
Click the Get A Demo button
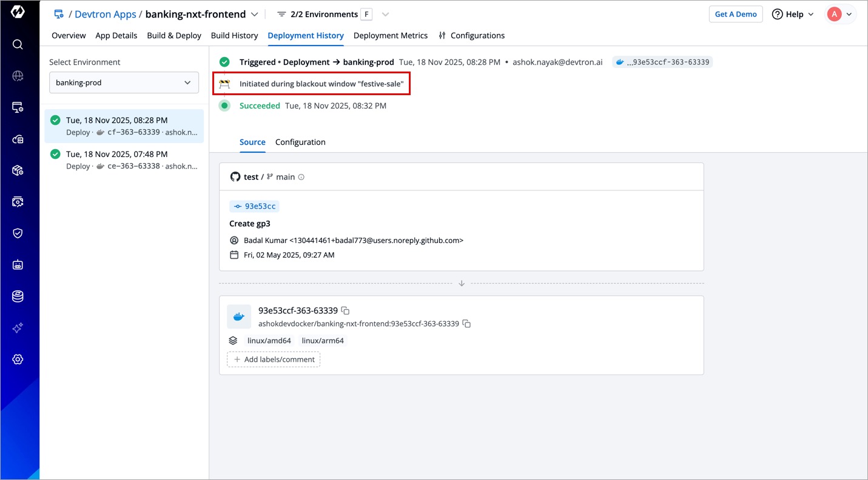point(735,14)
